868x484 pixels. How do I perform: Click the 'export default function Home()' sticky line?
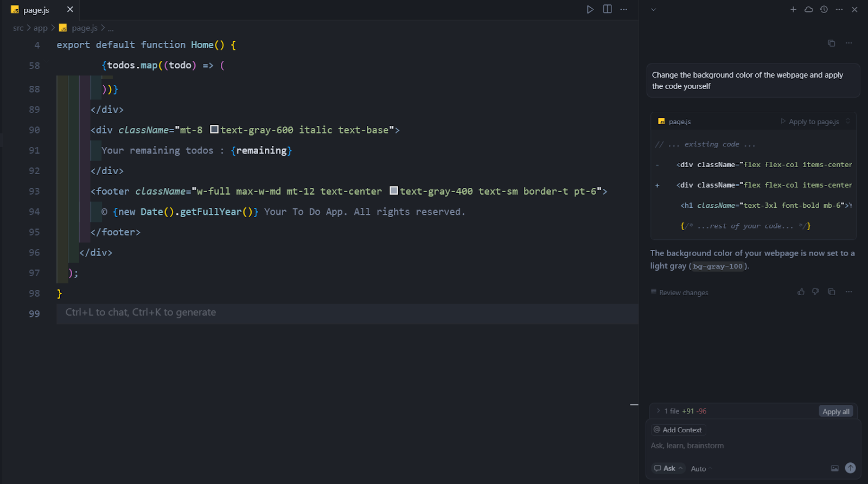146,45
